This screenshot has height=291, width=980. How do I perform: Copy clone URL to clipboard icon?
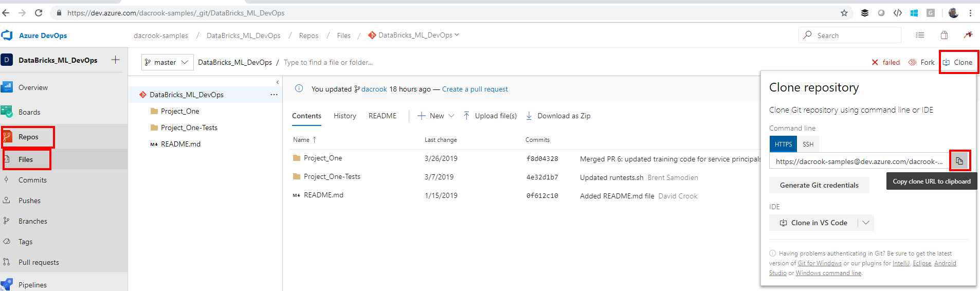959,161
